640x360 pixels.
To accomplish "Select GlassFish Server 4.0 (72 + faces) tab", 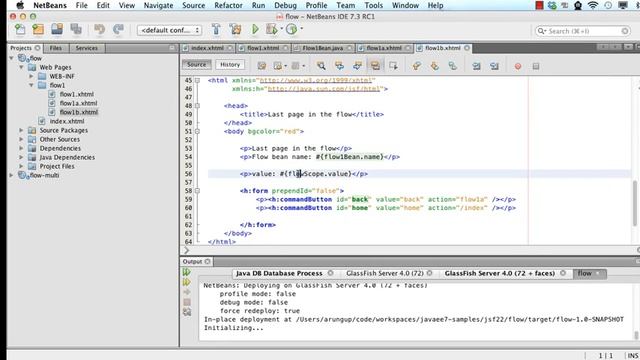I will coord(500,273).
